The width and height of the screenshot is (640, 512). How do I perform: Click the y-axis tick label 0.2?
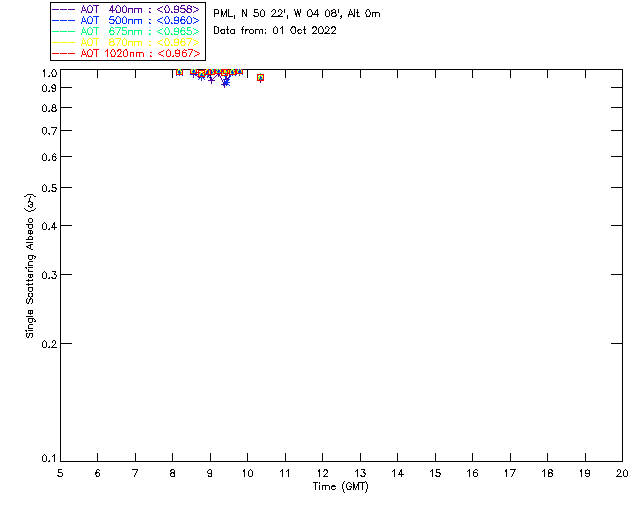point(49,344)
